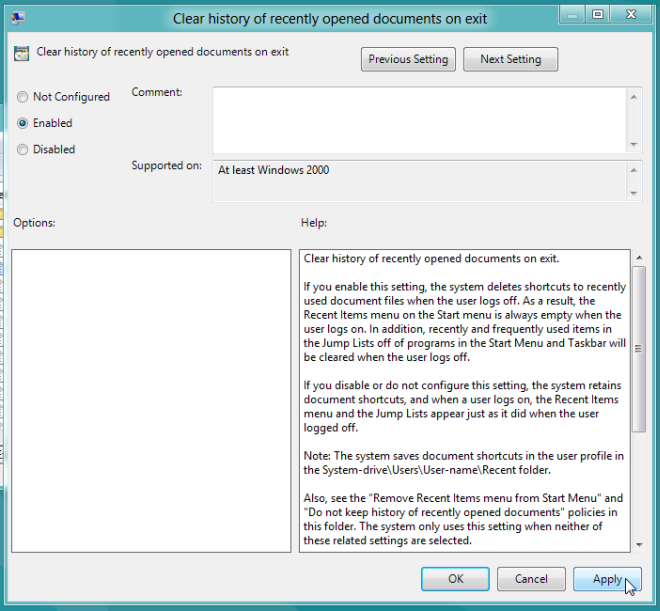
Task: Click the "At least Windows 2000" text
Action: pos(274,170)
